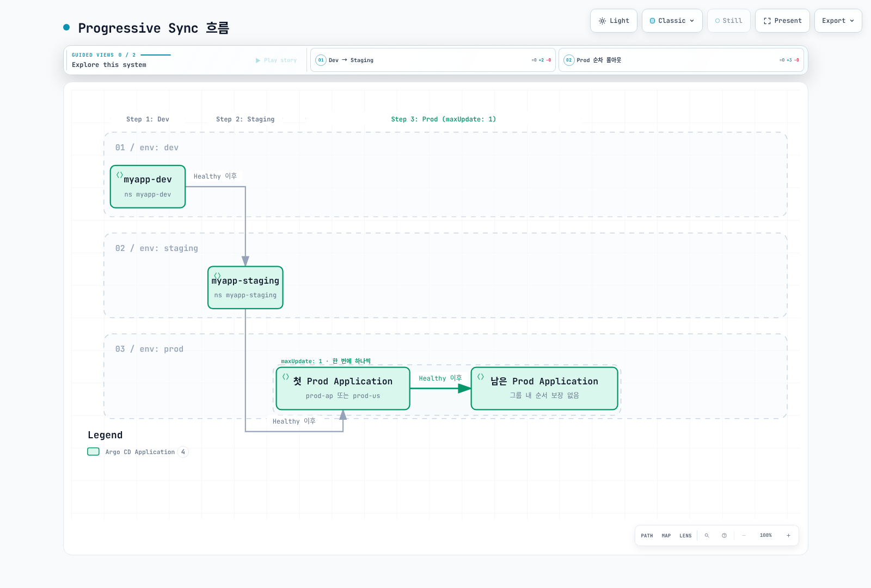Select Step 3: Prod (maxUpdate: 1) label
The image size is (871, 588).
point(443,119)
